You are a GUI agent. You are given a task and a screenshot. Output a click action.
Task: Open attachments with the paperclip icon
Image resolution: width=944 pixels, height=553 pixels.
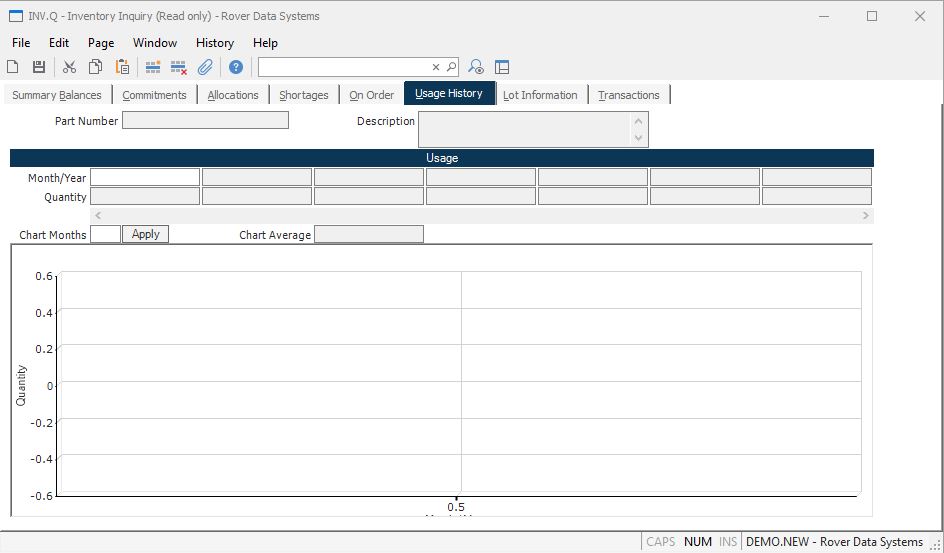click(x=205, y=67)
